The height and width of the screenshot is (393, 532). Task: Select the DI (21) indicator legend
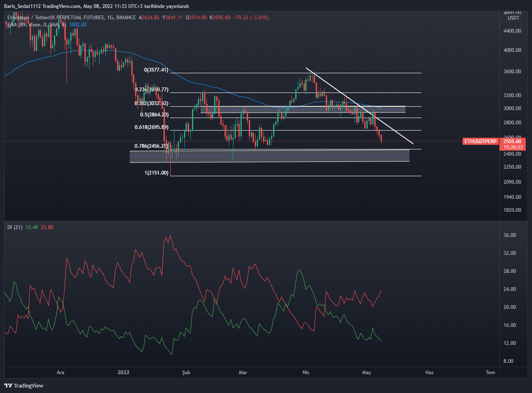[x=15, y=227]
